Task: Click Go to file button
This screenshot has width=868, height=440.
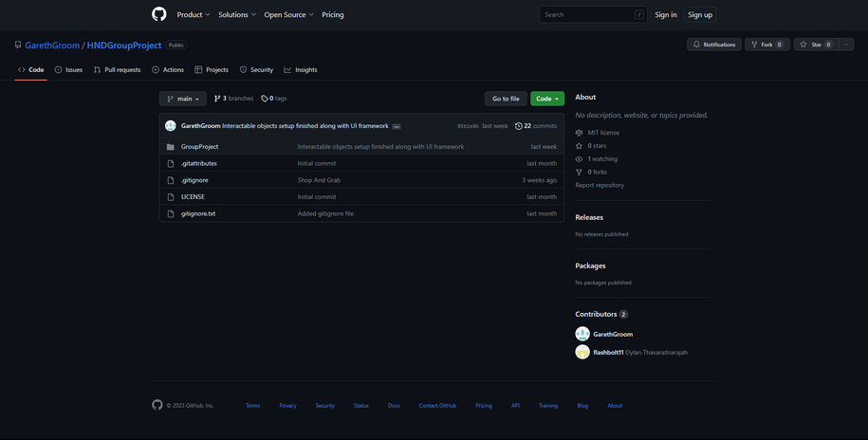Action: (506, 99)
